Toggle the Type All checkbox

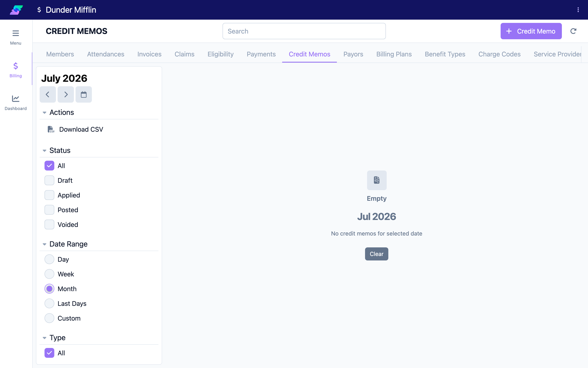(x=49, y=353)
